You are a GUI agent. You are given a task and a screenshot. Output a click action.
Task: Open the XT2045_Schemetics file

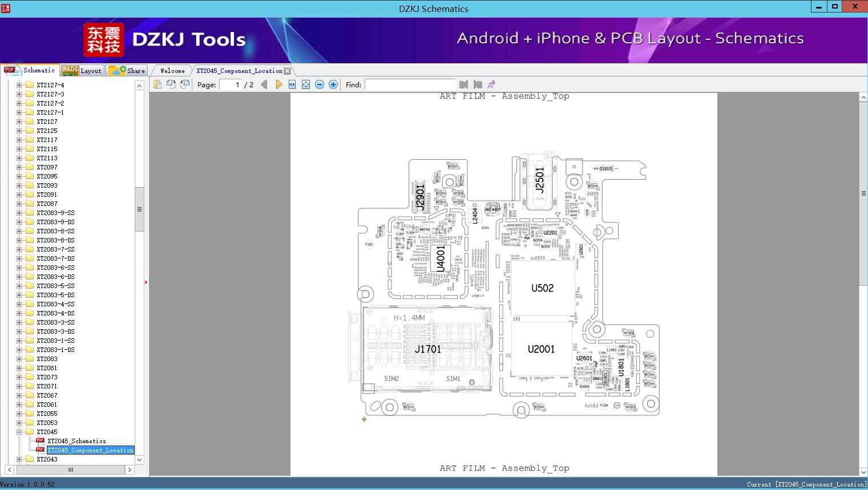[76, 441]
